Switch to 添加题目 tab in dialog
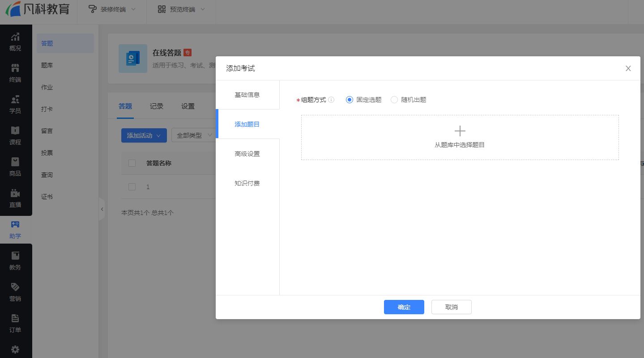Image resolution: width=644 pixels, height=358 pixels. (x=247, y=124)
